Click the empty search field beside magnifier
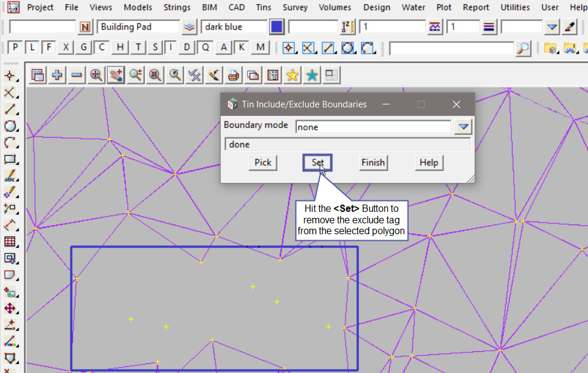Viewport: 588px width, 373px height. 452,48
